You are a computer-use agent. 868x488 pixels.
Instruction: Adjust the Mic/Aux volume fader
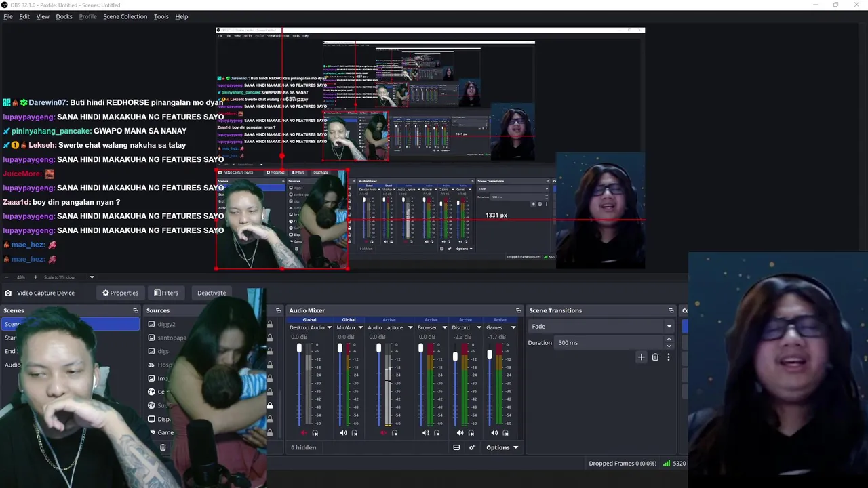tap(340, 348)
